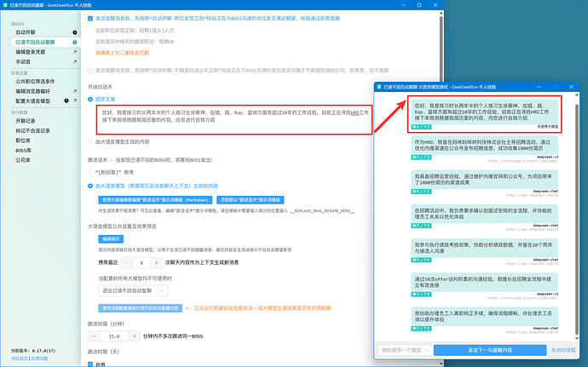Click the external-link arrow beside 手动逛

(75, 62)
